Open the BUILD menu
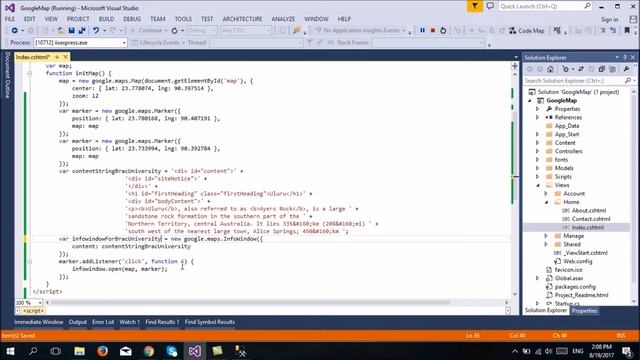 click(x=106, y=19)
